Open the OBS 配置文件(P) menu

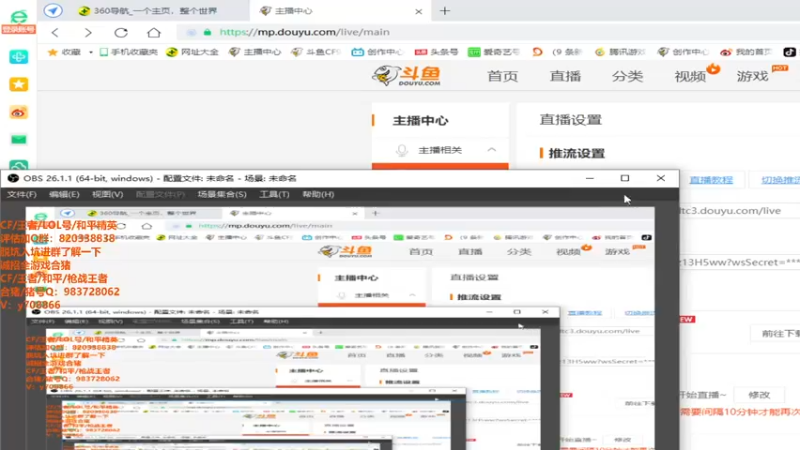[160, 194]
